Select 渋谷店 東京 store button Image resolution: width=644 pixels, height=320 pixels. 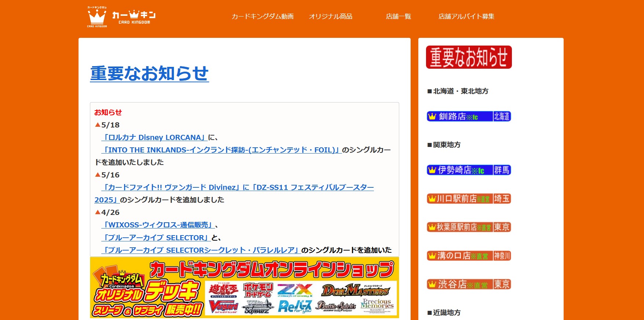coord(469,284)
